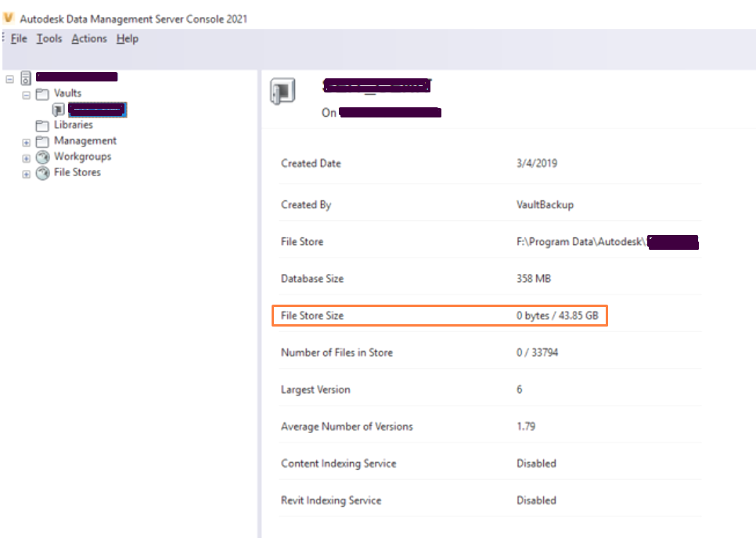Expand the File Stores node

tap(26, 174)
